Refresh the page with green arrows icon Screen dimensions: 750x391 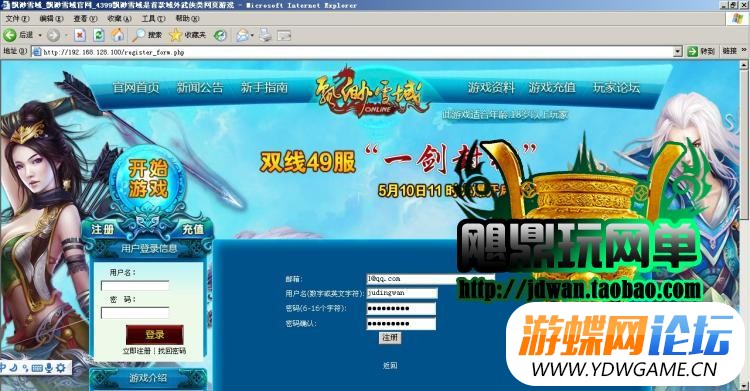(x=99, y=35)
